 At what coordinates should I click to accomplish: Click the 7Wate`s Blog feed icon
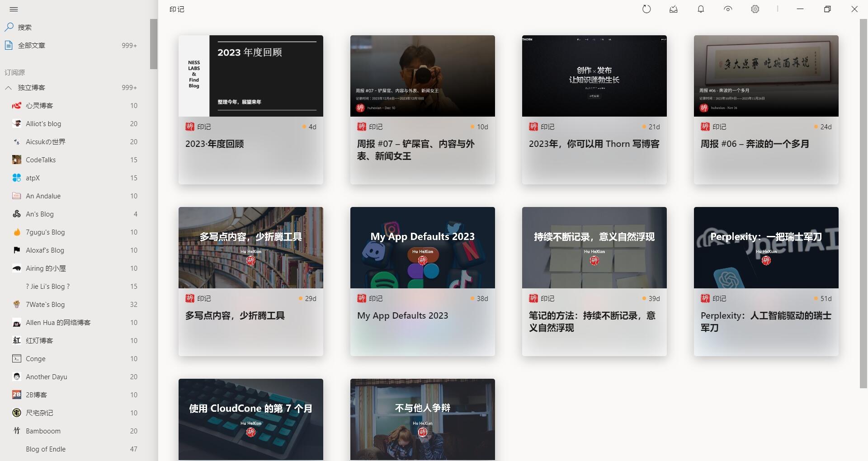(17, 305)
